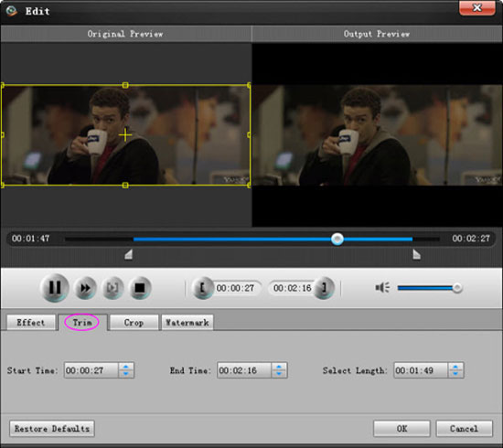Click the left trim marker under timeline
This screenshot has height=448, width=503.
(x=129, y=254)
